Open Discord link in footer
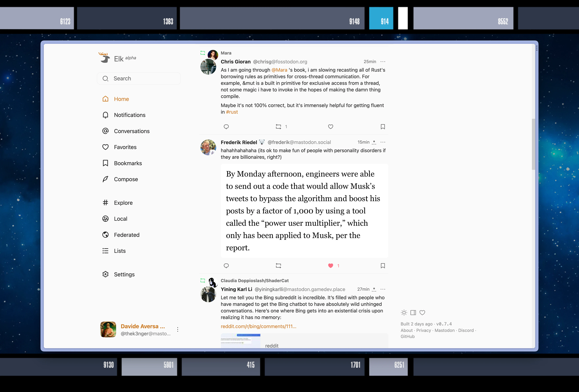The width and height of the screenshot is (579, 392). 466,330
